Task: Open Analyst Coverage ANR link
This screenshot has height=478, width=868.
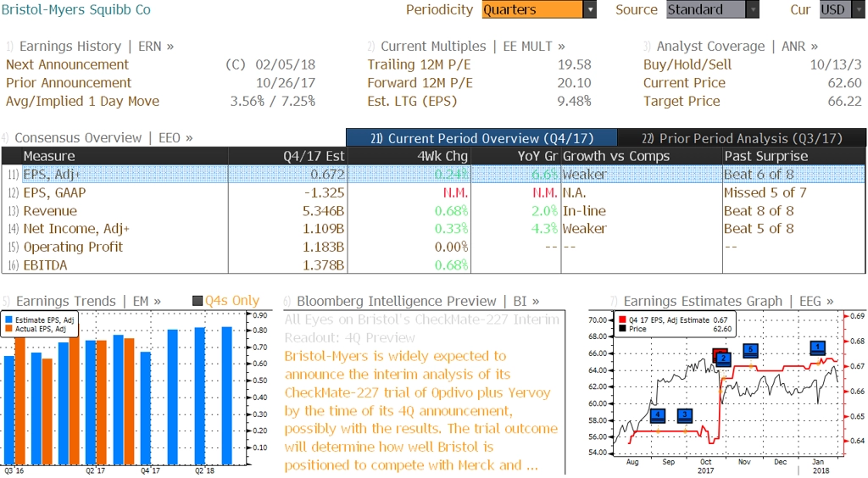Action: [x=737, y=47]
